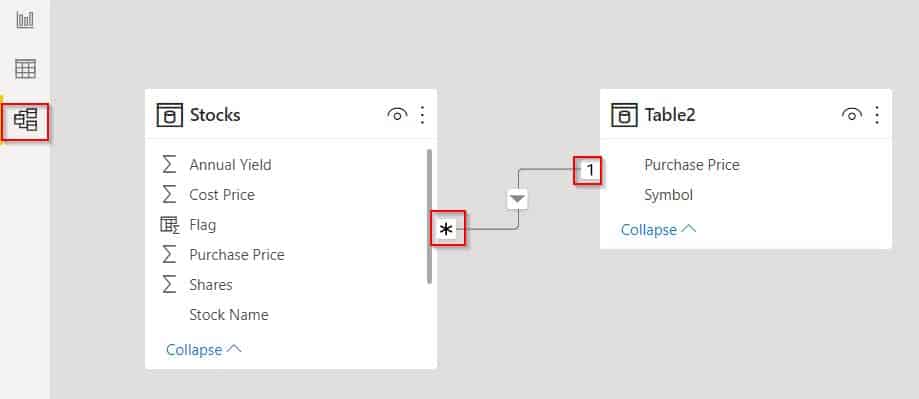Select the Annual Yield field
Image resolution: width=919 pixels, height=399 pixels.
point(230,165)
